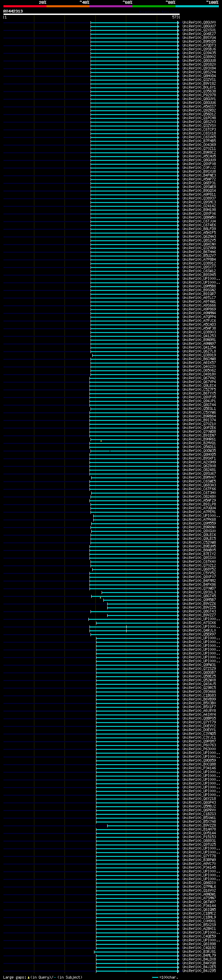Choose the UniRef100_B9HR61 entry

tap(199, 439)
